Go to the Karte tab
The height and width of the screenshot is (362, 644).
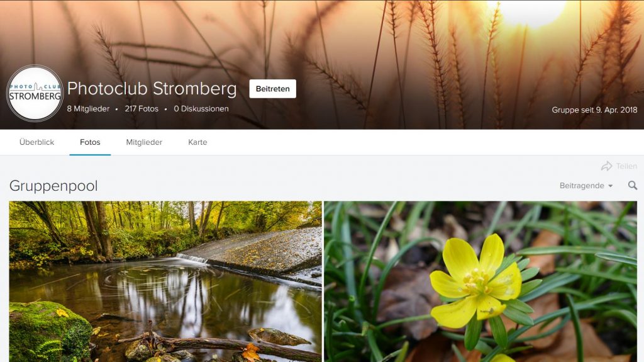pyautogui.click(x=197, y=142)
